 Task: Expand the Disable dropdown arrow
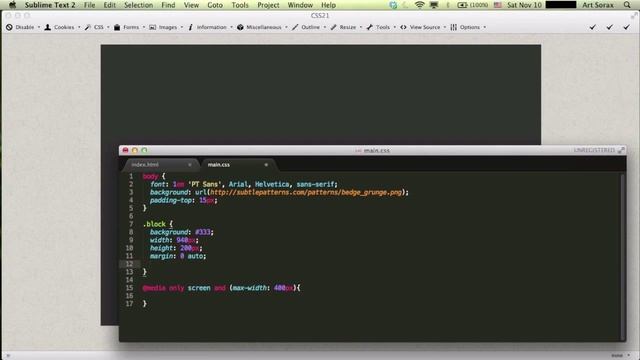tap(39, 27)
